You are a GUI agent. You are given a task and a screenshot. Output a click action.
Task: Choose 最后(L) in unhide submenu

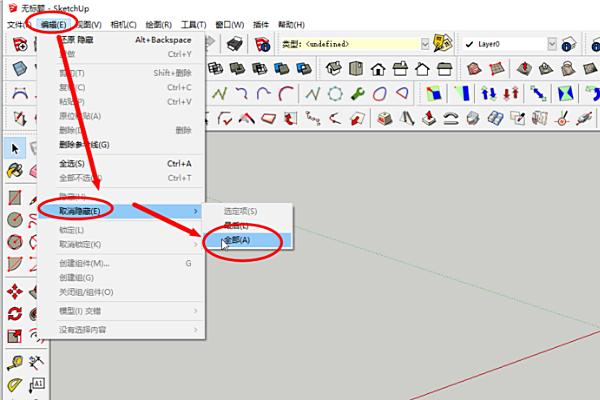(247, 226)
